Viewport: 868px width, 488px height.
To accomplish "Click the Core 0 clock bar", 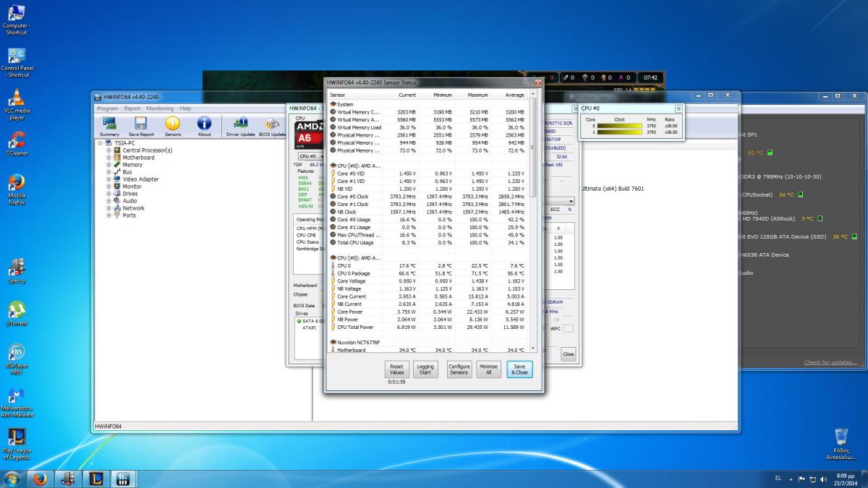I will [620, 126].
